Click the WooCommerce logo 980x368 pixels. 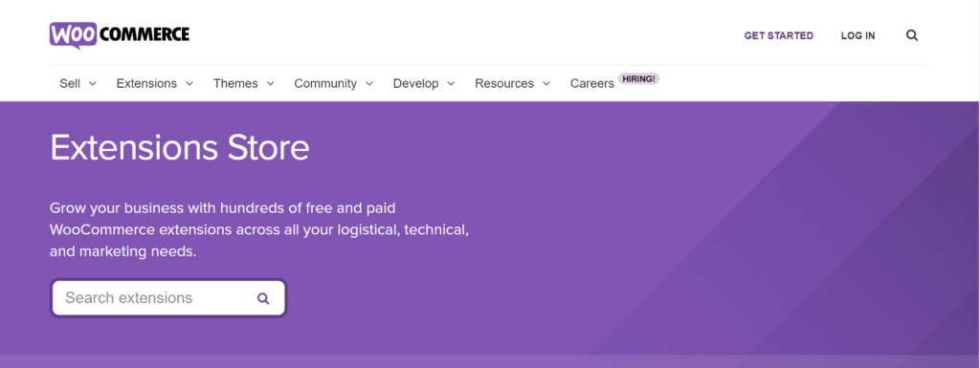pos(120,35)
